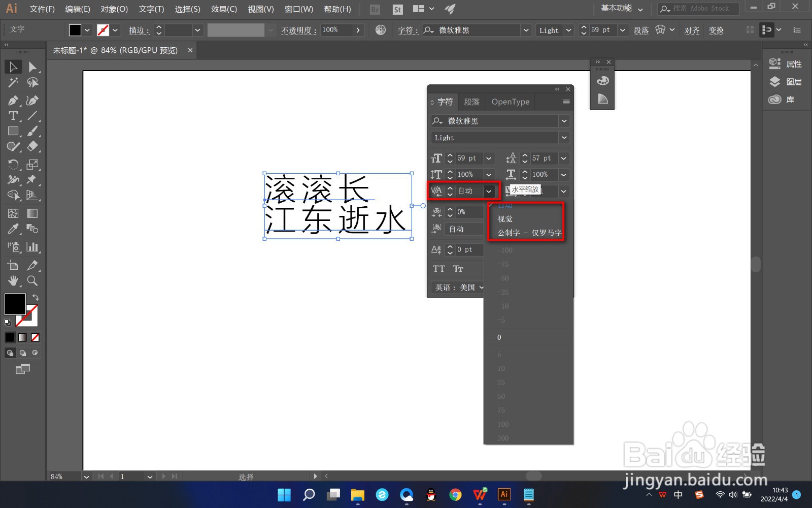Viewport: 812px width, 508px height.
Task: Select the Paintbrush tool
Action: [x=32, y=131]
